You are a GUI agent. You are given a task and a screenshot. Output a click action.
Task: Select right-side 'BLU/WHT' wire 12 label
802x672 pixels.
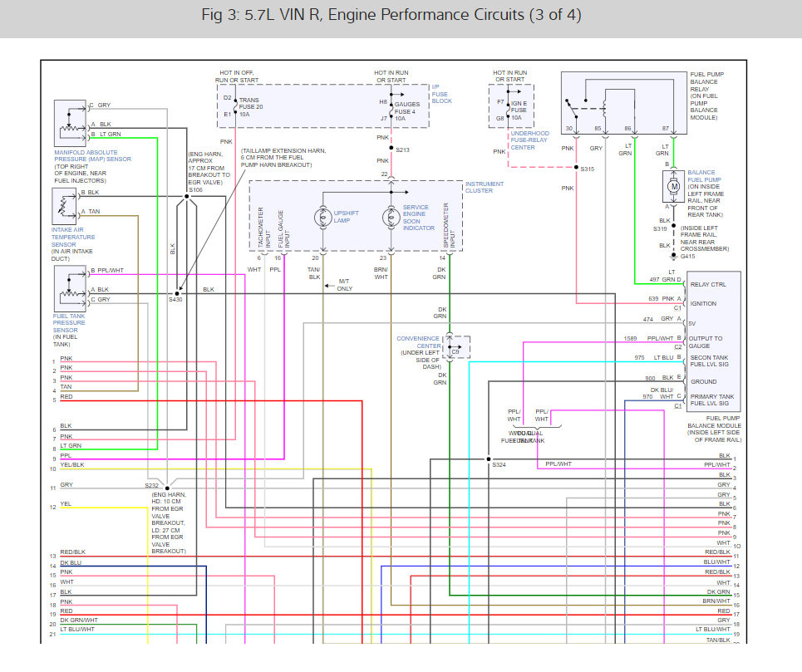click(716, 562)
